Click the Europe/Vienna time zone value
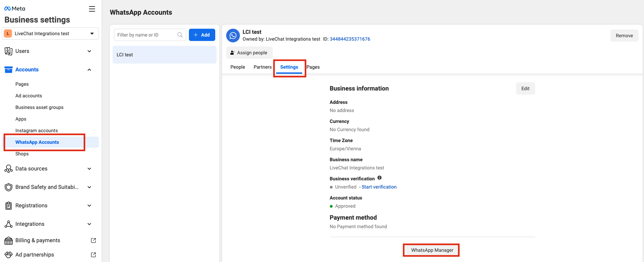Viewport: 644px width, 262px height. [x=345, y=149]
